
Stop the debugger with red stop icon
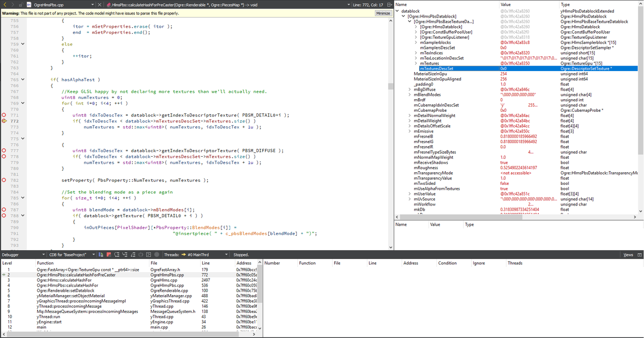pos(109,255)
